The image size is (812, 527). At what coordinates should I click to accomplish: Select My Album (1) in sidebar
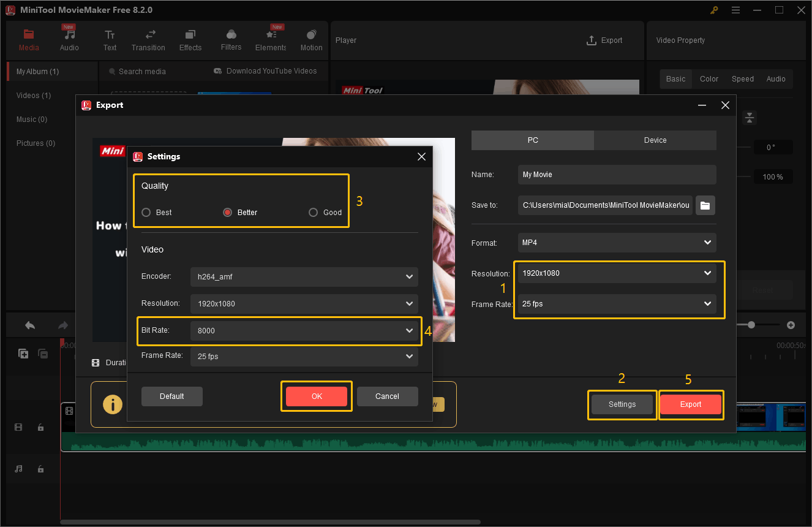click(52, 72)
